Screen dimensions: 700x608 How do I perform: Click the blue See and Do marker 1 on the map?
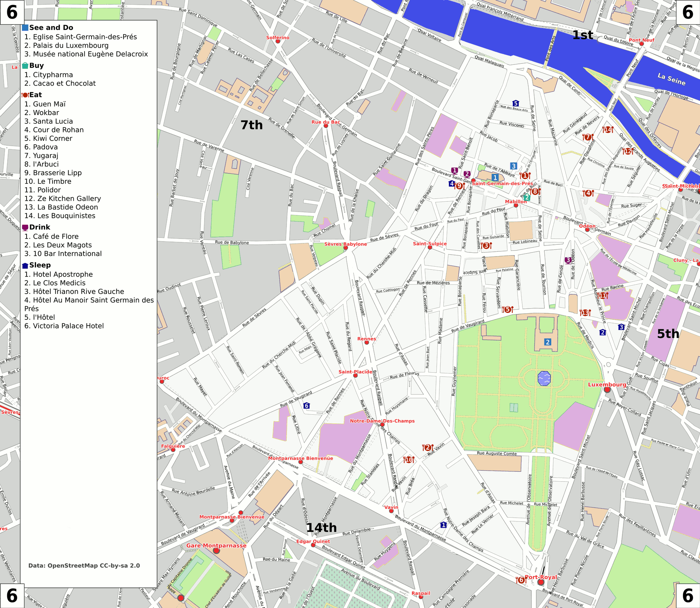(x=495, y=177)
